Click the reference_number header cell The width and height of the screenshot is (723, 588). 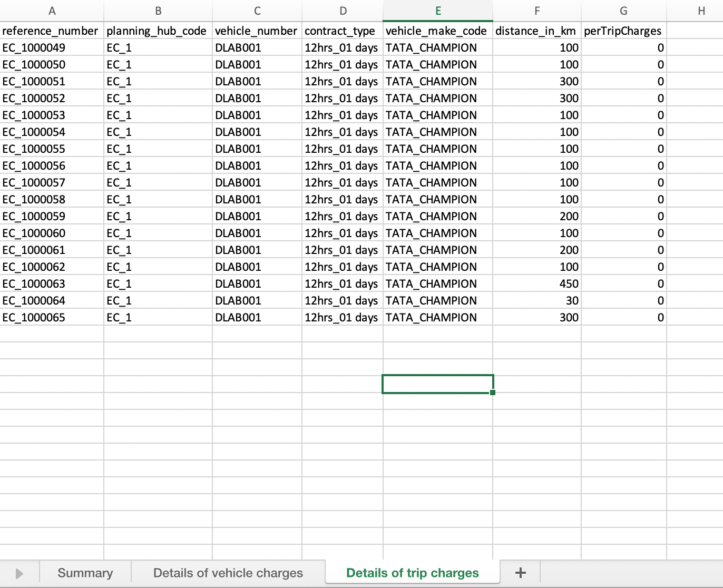tap(51, 31)
